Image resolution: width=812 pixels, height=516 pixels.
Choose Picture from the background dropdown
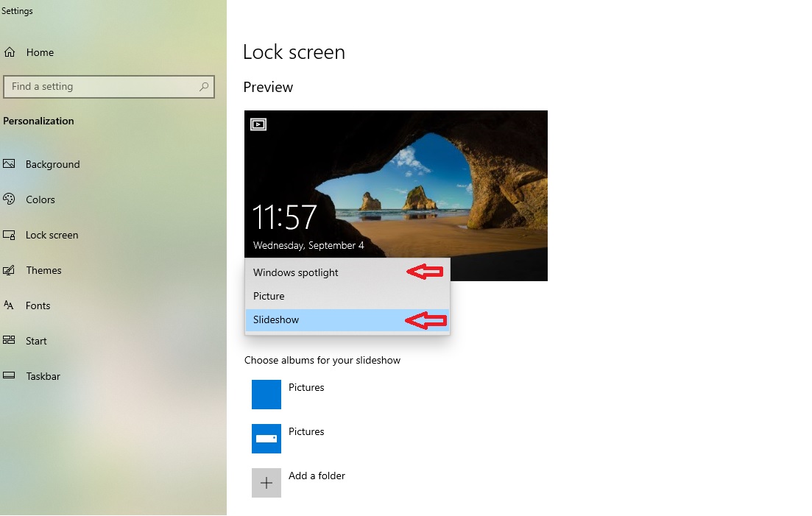coord(347,296)
